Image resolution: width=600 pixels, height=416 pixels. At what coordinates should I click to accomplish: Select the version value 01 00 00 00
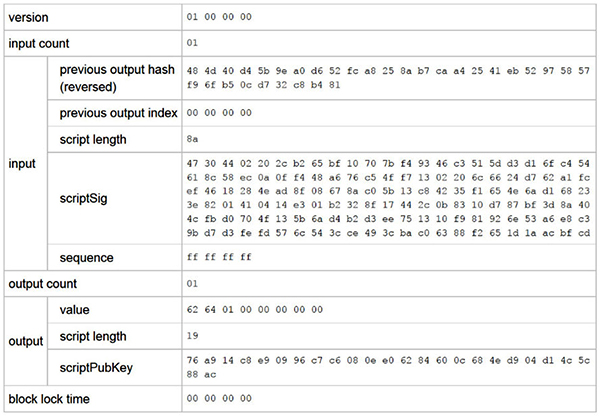[x=219, y=18]
